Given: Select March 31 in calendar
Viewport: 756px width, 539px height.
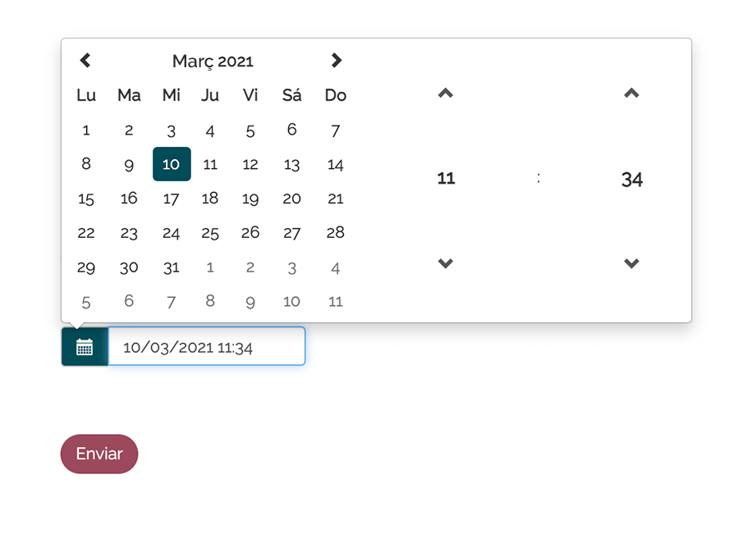Looking at the screenshot, I should point(172,267).
